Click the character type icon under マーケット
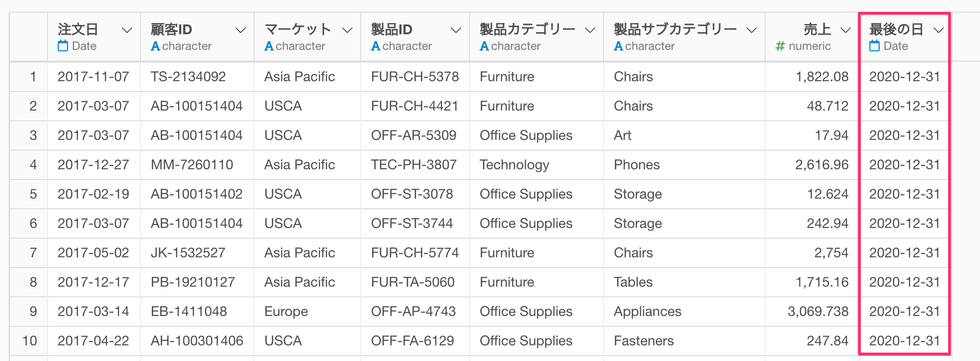The width and height of the screenshot is (980, 361). point(269,46)
